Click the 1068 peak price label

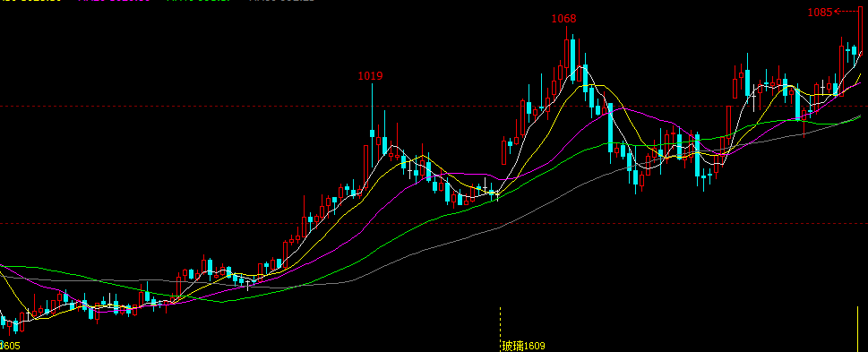tap(563, 19)
